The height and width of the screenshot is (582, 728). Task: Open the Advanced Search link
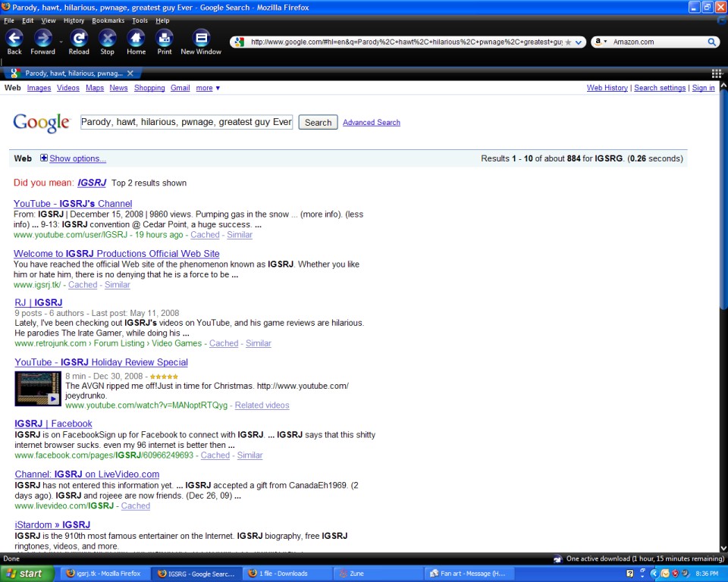tap(371, 122)
